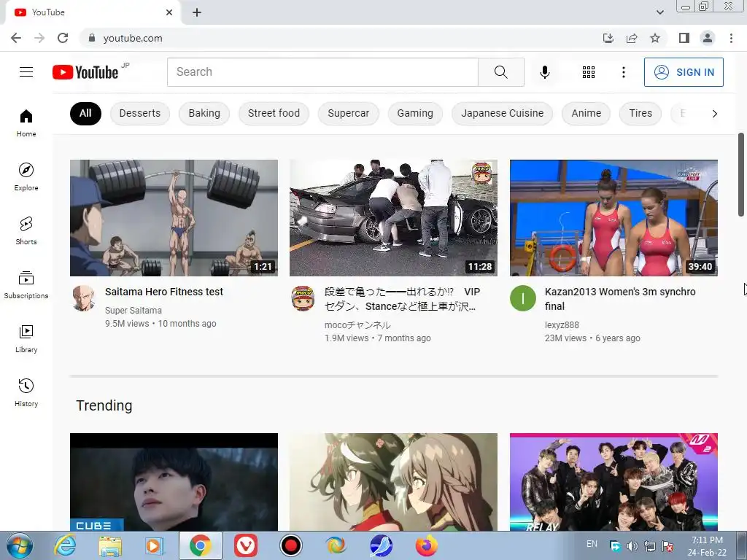Open a new browser tab
The height and width of the screenshot is (560, 747).
point(197,12)
